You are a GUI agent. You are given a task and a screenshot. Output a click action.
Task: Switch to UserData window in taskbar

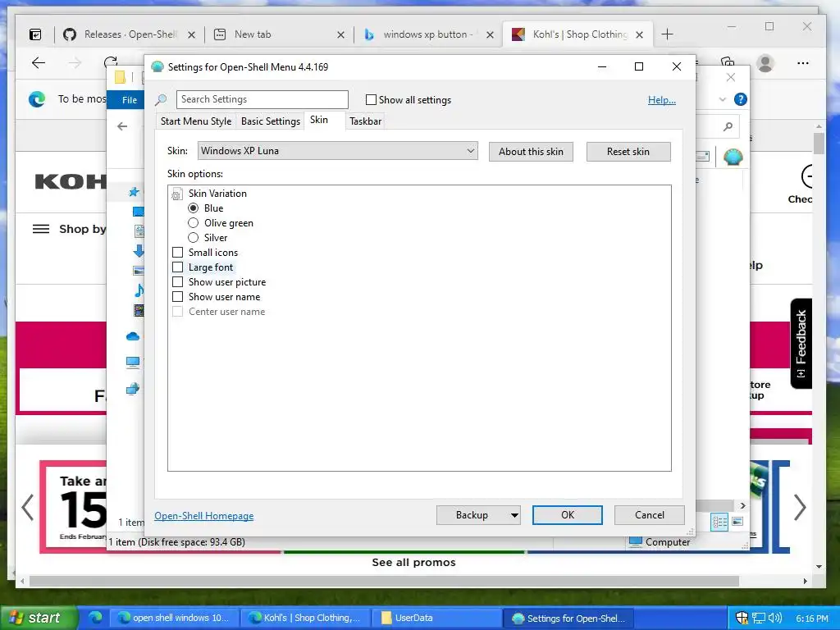436,619
